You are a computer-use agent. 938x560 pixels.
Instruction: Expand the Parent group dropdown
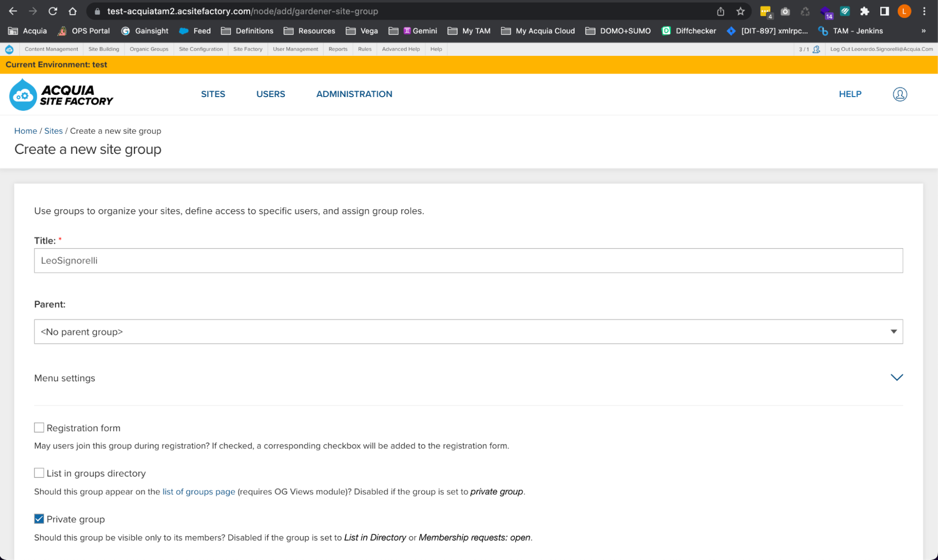894,331
